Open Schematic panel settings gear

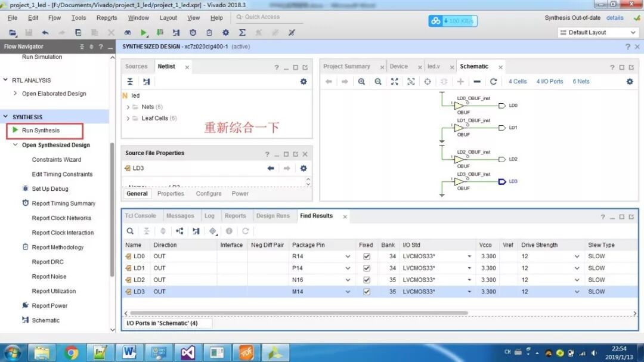(630, 81)
